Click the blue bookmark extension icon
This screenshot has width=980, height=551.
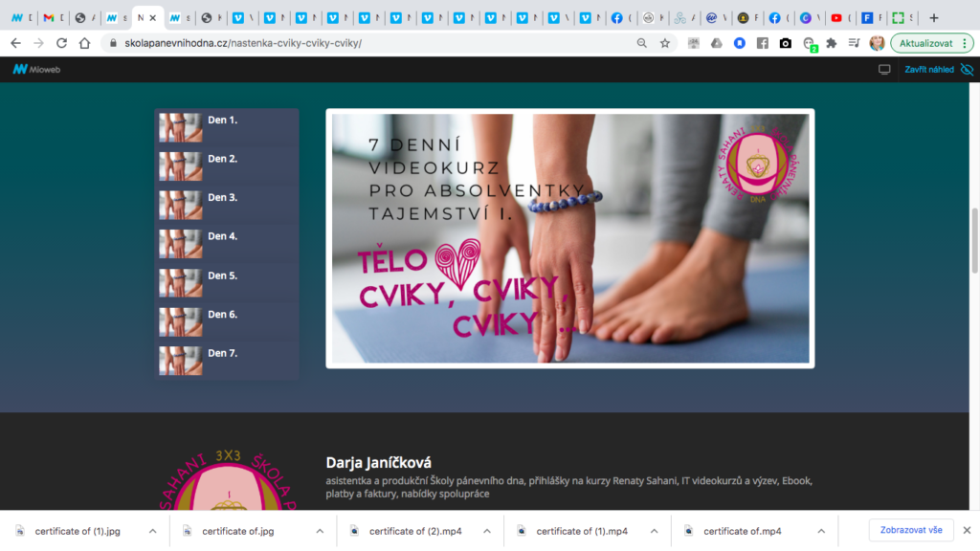(x=740, y=43)
